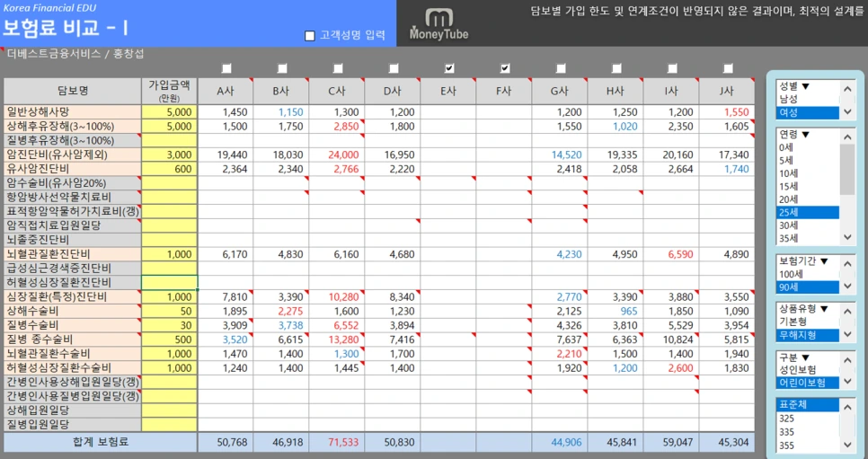
Task: Click the selected 허혈성심장질환진단비 가입금액 cell
Action: 170,282
